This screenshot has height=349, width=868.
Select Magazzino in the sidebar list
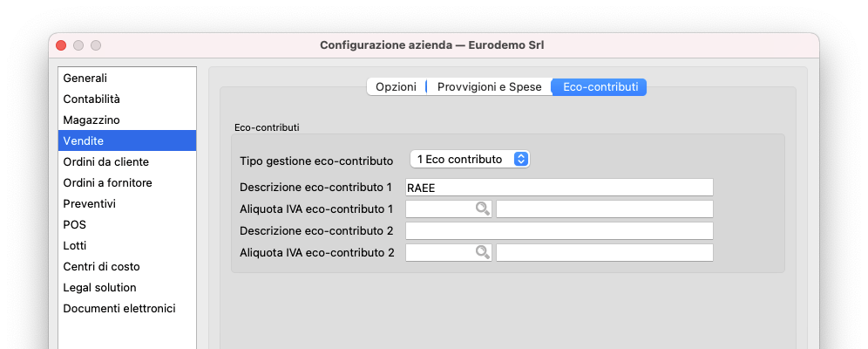[92, 120]
